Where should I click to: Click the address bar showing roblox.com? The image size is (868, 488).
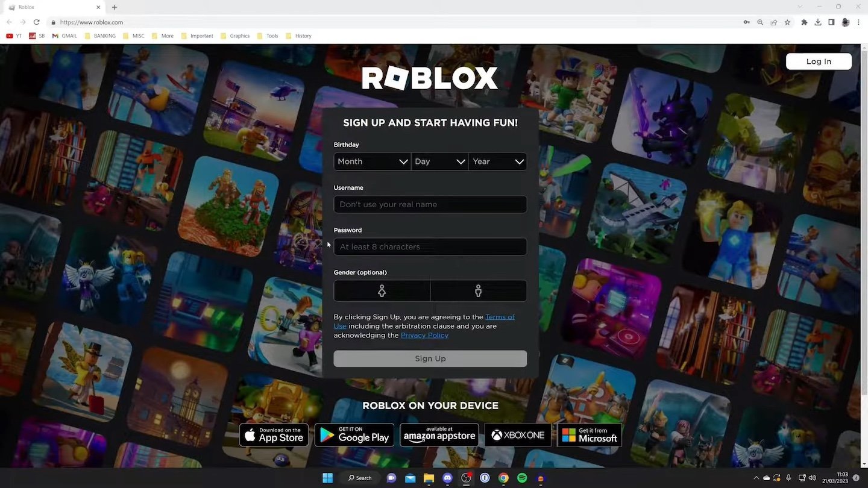tap(386, 22)
